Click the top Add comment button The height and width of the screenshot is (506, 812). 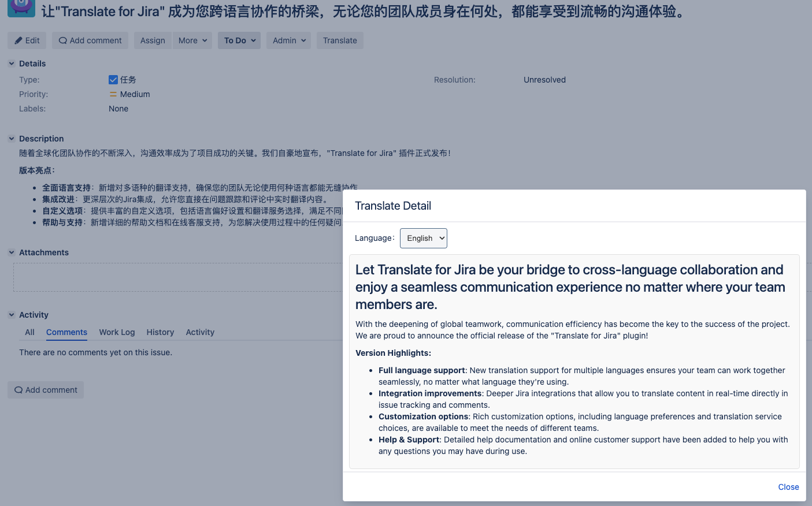90,40
